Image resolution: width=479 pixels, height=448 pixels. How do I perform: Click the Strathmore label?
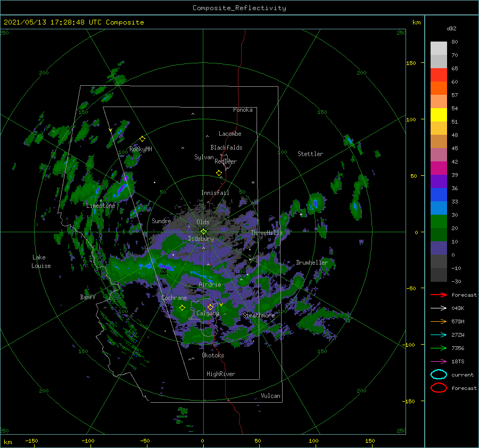click(259, 315)
